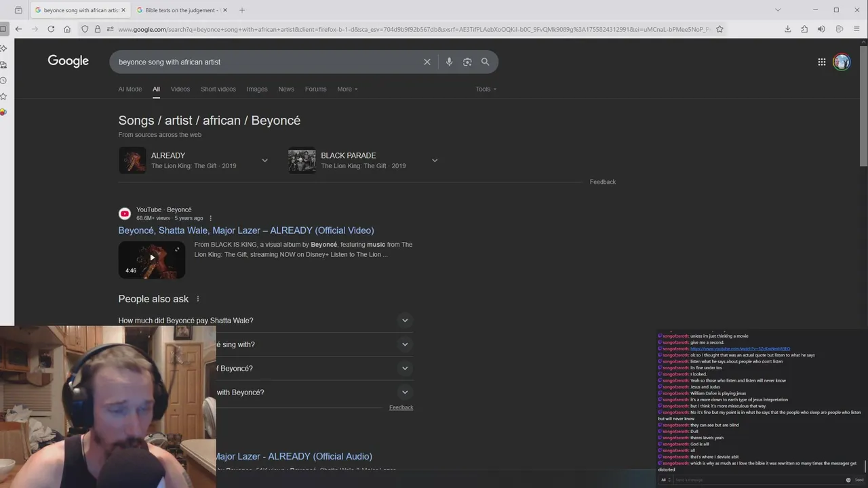Open the chat 'All' recipient selector
This screenshot has height=488, width=868.
[x=666, y=480]
